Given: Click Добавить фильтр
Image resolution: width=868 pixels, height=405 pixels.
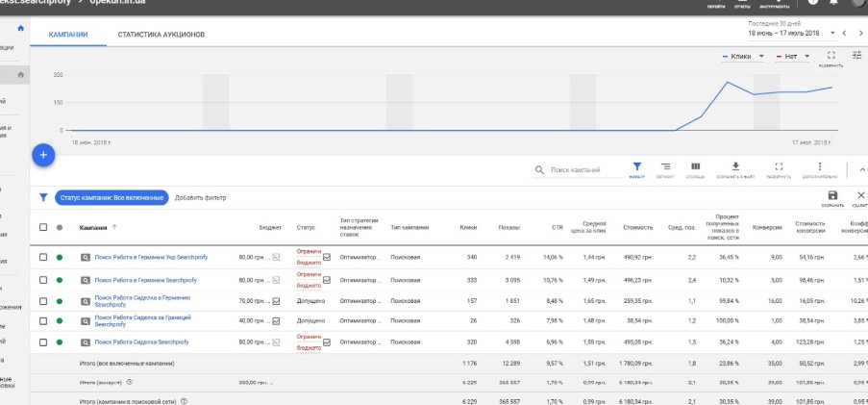Looking at the screenshot, I should coord(200,198).
